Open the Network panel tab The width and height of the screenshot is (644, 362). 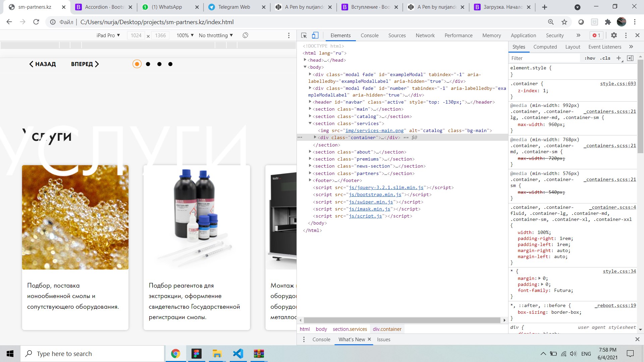coord(425,35)
